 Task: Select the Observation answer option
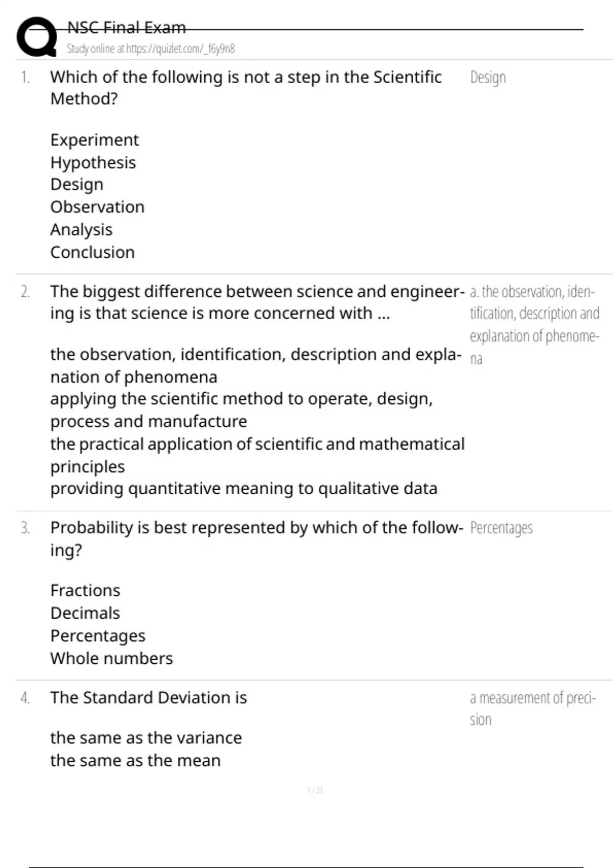click(97, 207)
